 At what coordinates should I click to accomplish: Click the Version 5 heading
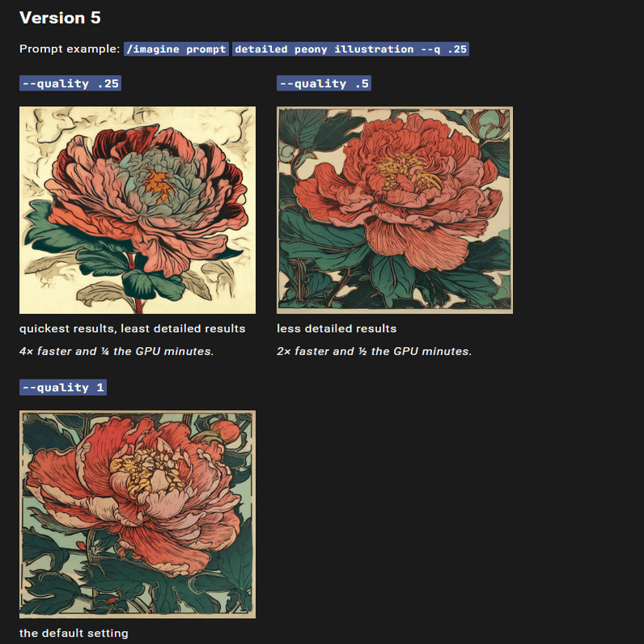point(60,18)
